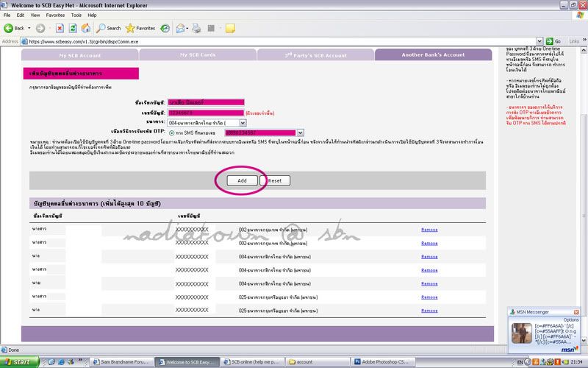The width and height of the screenshot is (588, 368).
Task: Open Options in the MSN Messenger popup
Action: [571, 319]
